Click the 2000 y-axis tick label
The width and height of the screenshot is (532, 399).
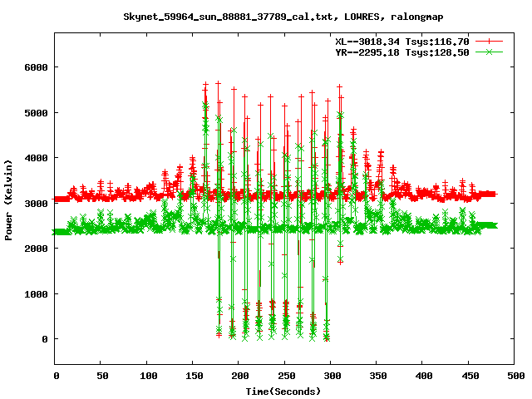(36, 249)
